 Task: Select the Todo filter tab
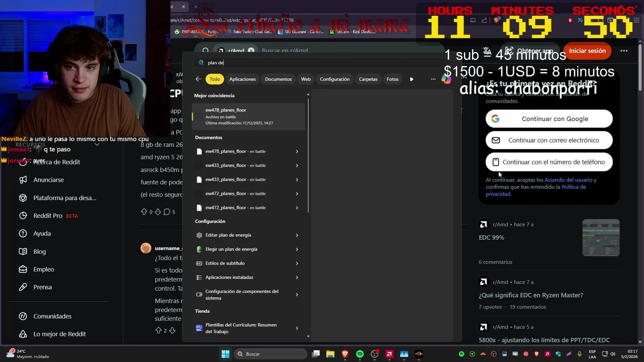[215, 79]
